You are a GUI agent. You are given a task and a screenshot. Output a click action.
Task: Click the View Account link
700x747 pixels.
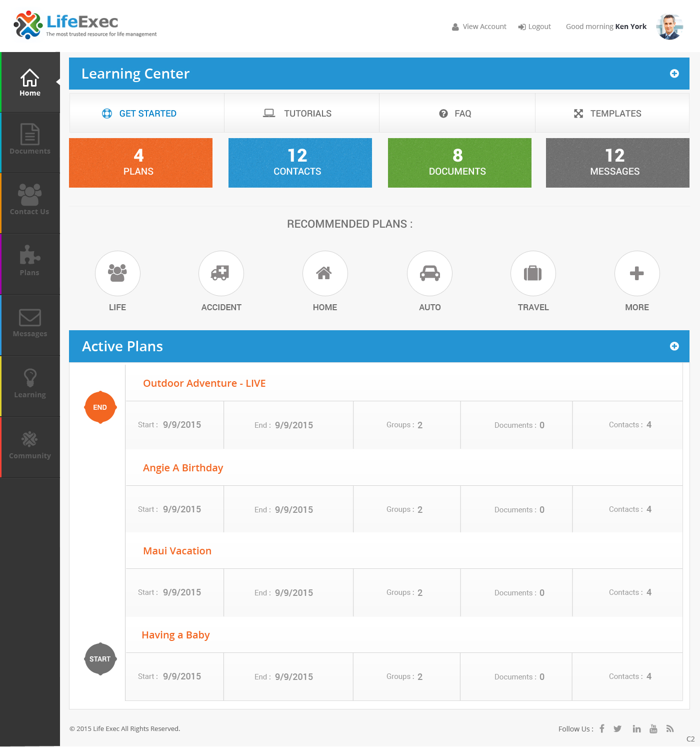479,27
